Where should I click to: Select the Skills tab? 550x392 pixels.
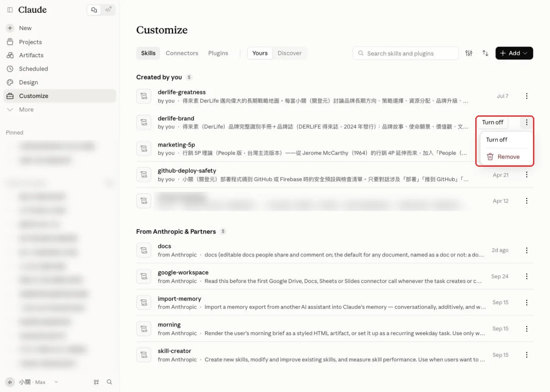tap(148, 53)
